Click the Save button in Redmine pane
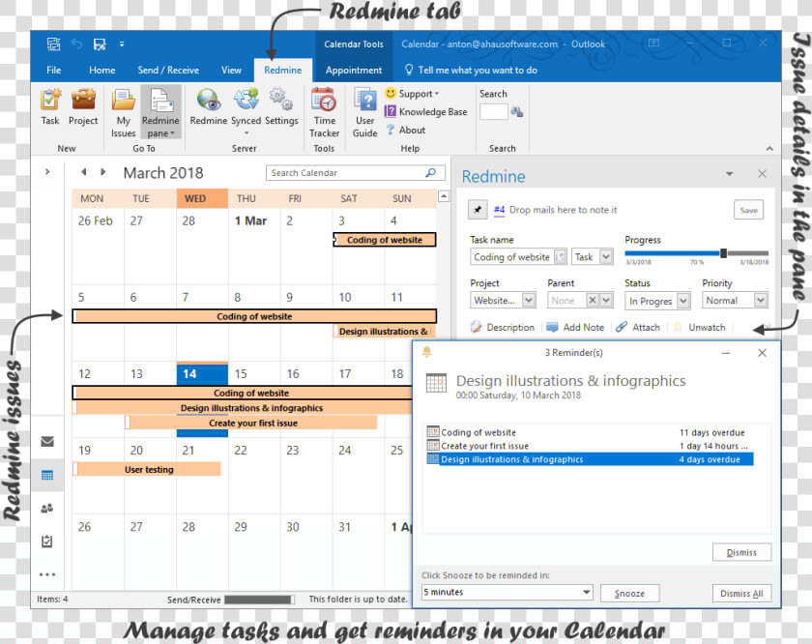Screen dimensions: 812x644 click(749, 210)
